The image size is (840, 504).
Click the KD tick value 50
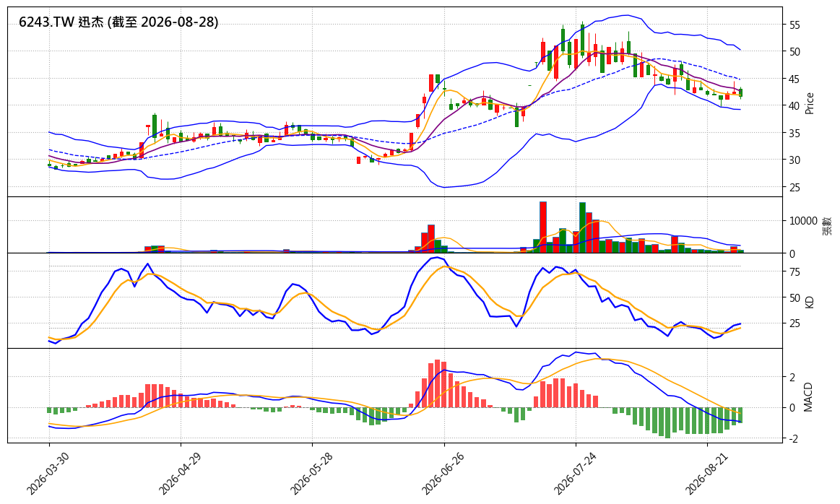click(x=794, y=297)
